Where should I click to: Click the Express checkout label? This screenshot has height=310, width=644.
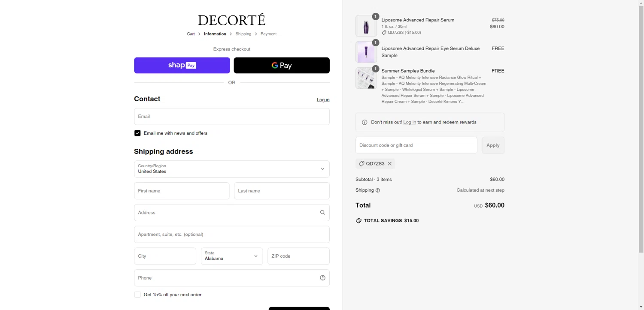231,49
